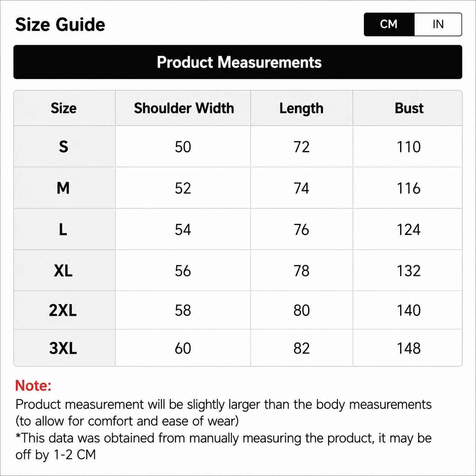The image size is (476, 476).
Task: Choose the S size row label
Action: tap(63, 147)
